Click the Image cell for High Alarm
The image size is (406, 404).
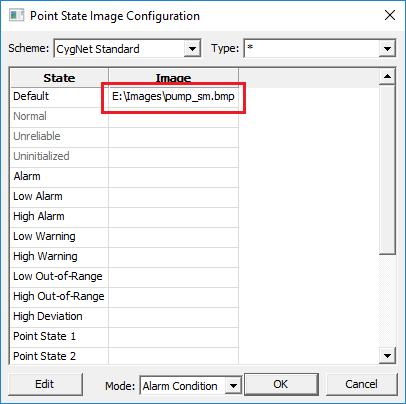point(173,217)
